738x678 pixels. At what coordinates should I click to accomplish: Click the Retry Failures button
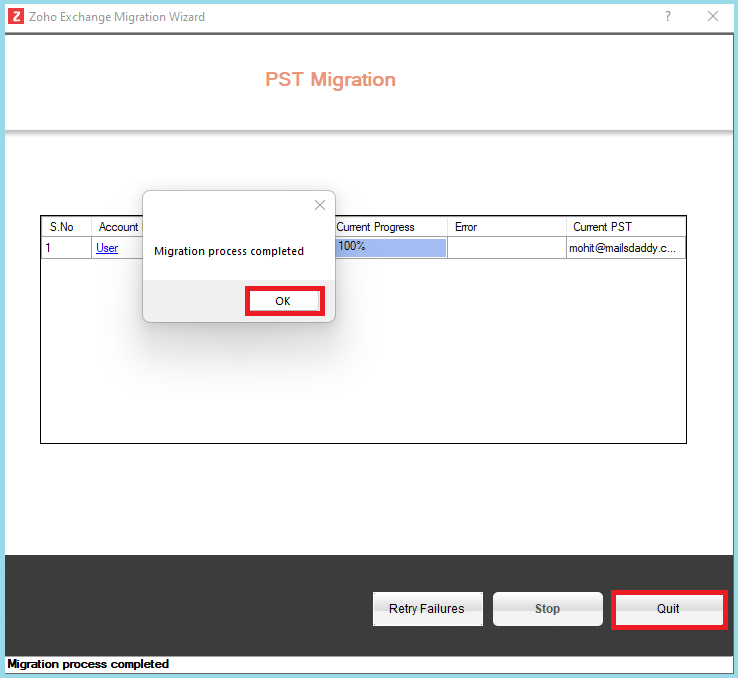click(x=427, y=609)
